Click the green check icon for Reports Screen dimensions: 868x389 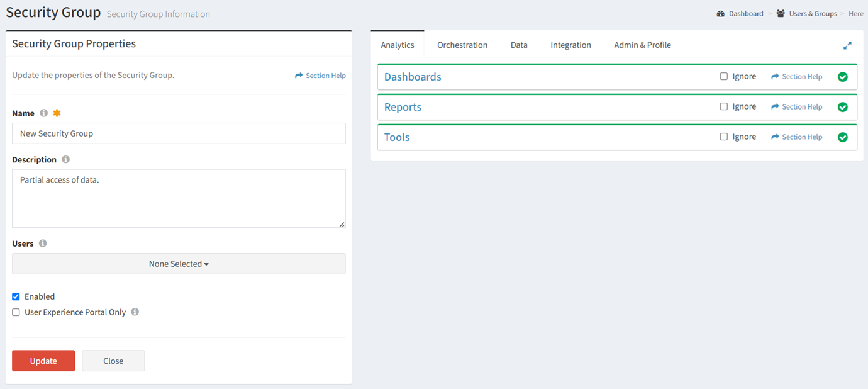[843, 107]
